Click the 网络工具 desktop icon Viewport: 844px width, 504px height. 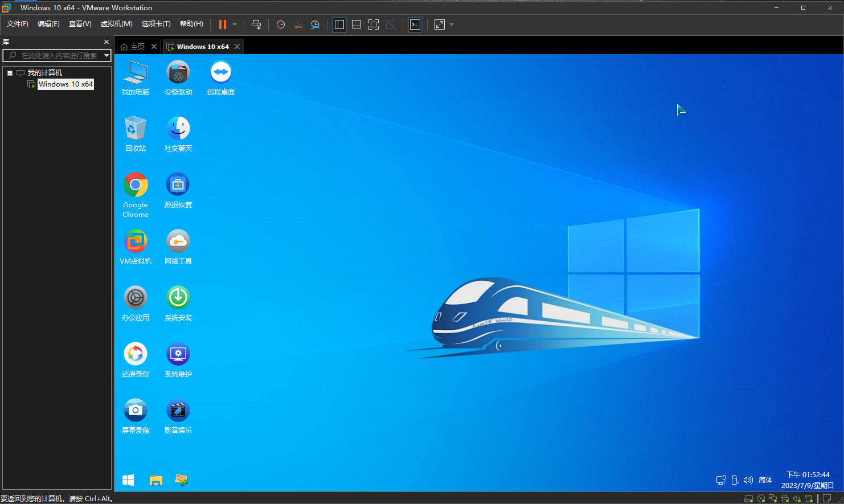178,248
